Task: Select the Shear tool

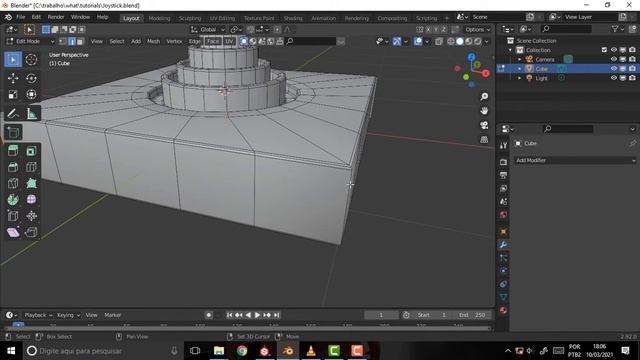Action: tap(13, 232)
